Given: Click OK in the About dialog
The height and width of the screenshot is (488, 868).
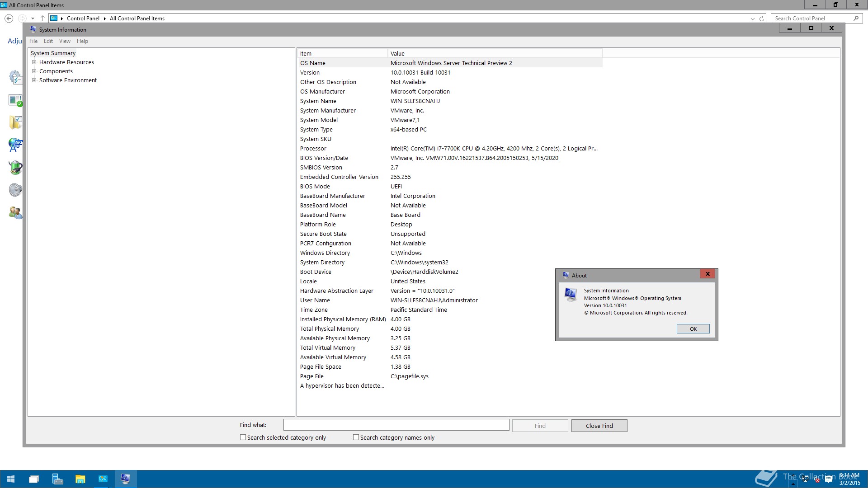Looking at the screenshot, I should pos(693,329).
